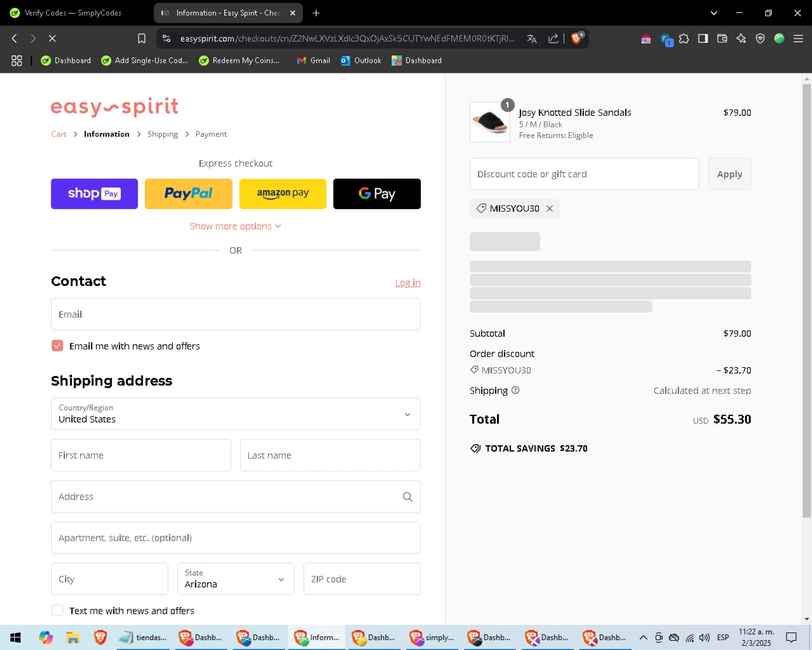Pay with Google Pay button
Screen dimensions: 812x650
pos(377,194)
